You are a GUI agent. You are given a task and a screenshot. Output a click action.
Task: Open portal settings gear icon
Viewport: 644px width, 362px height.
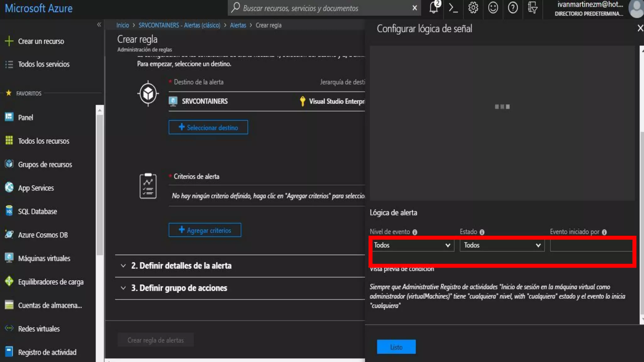473,8
